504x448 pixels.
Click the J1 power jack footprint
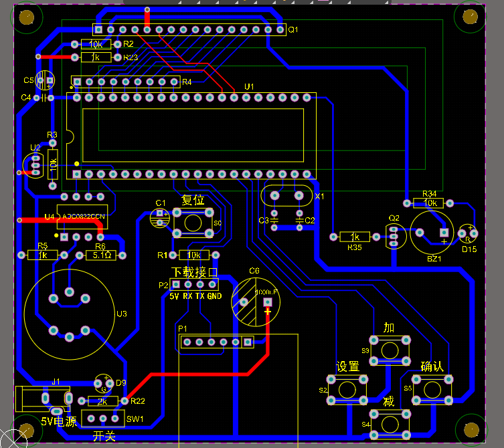tap(43, 399)
